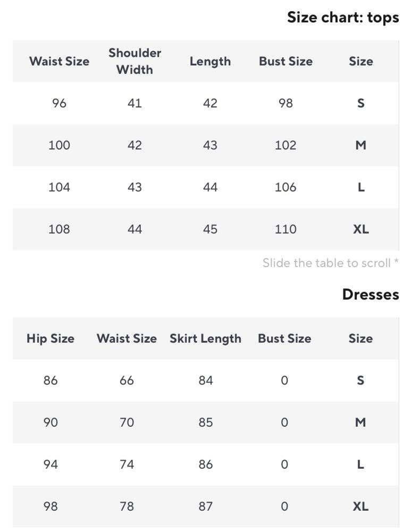Viewport: 412px width, 532px height.
Task: Click Bust Size header in dresses table
Action: pos(284,338)
